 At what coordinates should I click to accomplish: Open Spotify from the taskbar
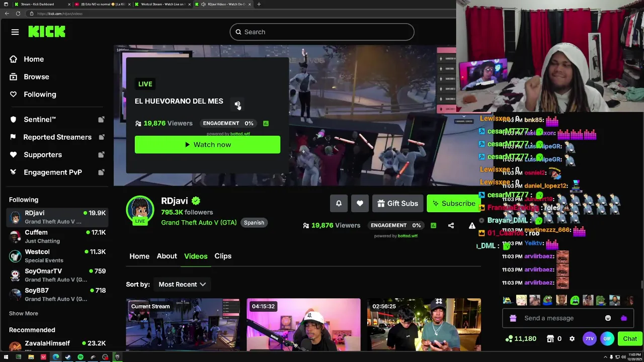[80, 357]
